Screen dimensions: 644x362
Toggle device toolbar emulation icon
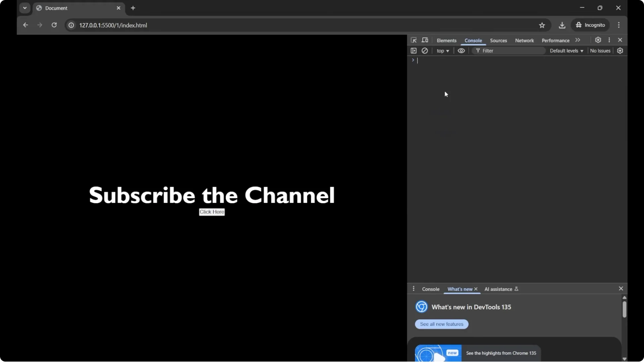click(x=425, y=40)
